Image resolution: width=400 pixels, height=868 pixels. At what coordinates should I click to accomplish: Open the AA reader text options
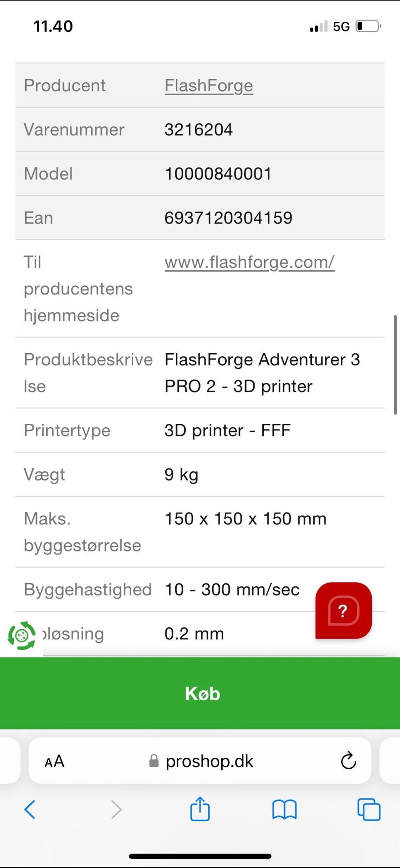(x=55, y=761)
